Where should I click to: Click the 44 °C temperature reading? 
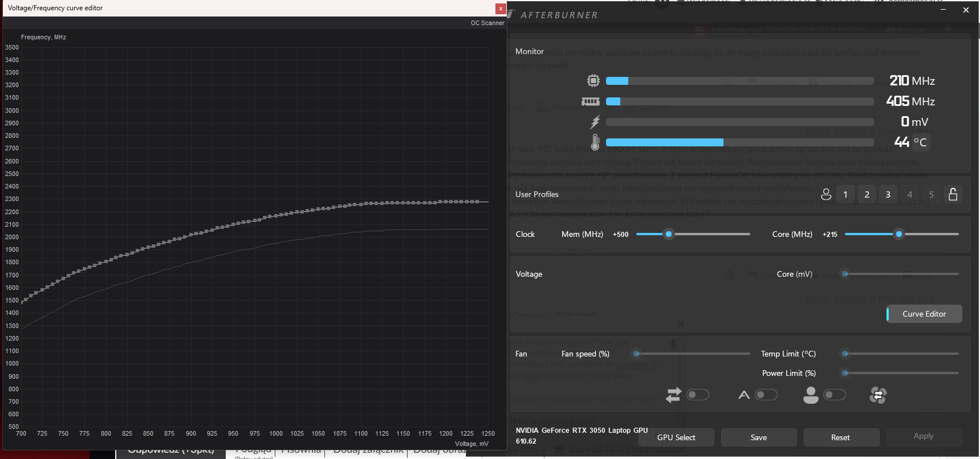[911, 142]
